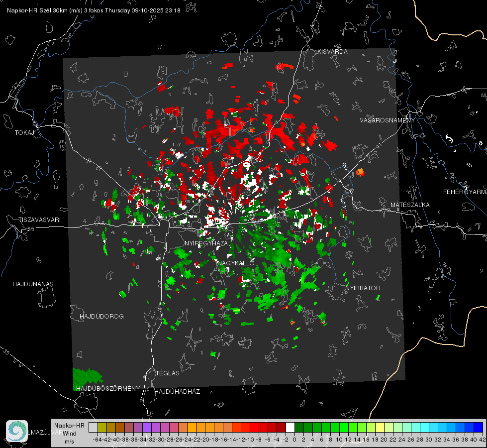Pick the dark red swatch between -4 and -2
487x448 pixels.
pos(281,427)
